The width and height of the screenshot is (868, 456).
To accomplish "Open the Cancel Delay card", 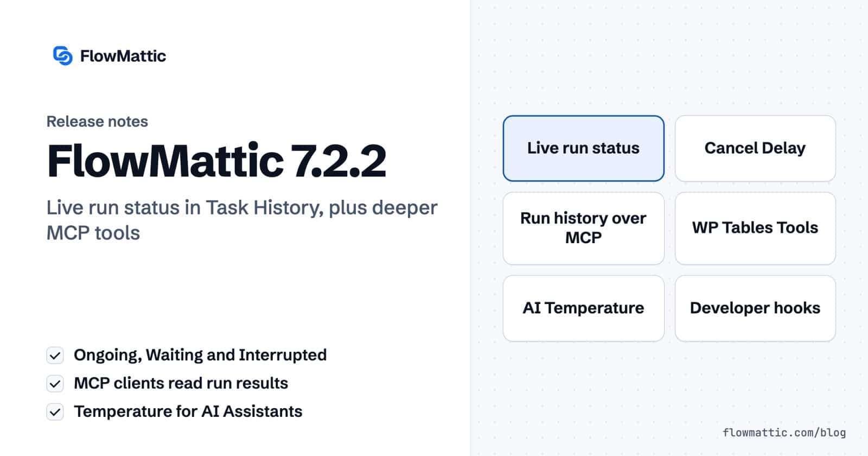I will (x=755, y=148).
